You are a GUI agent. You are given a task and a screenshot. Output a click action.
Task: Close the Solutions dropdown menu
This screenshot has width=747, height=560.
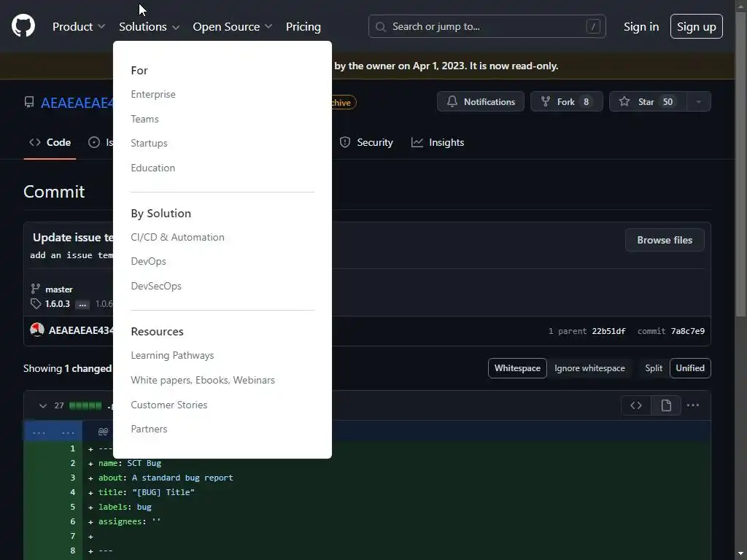149,27
